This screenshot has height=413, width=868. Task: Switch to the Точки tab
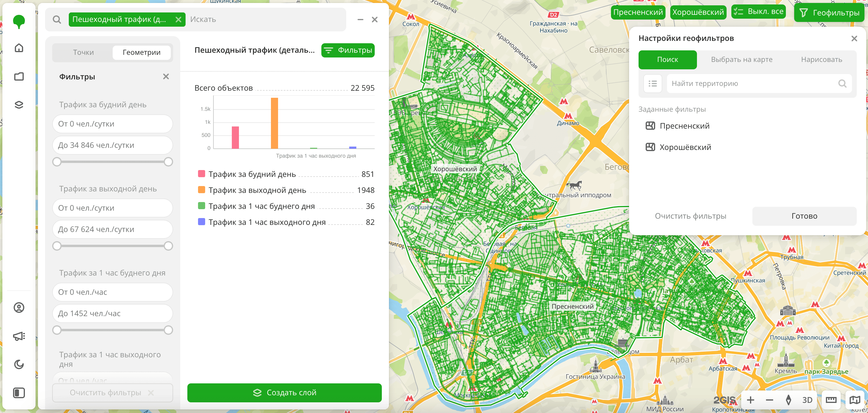[x=83, y=52]
